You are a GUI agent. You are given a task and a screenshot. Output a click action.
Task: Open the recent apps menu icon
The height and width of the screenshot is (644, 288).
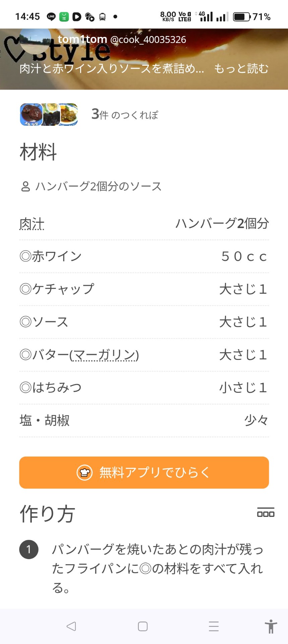214,626
